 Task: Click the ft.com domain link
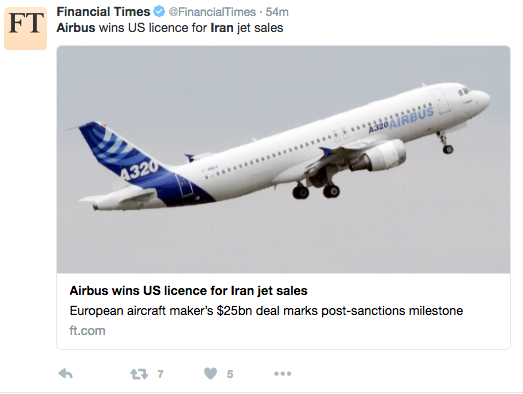coord(87,331)
